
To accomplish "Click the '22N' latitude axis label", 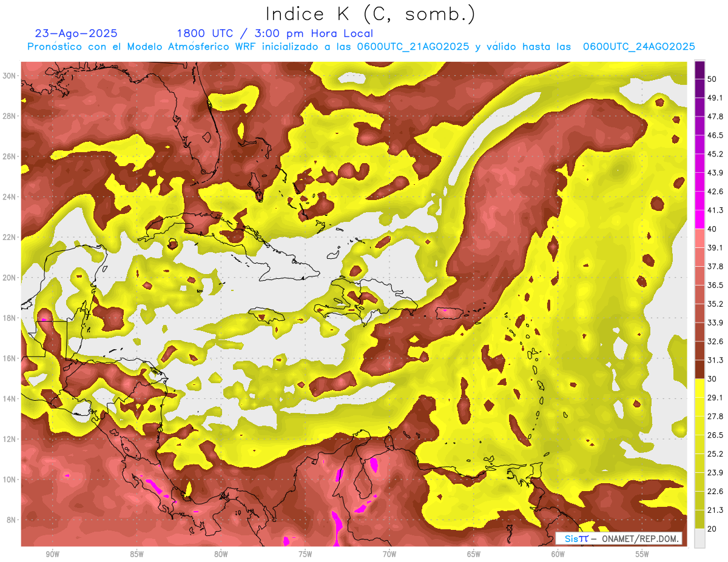I will point(10,237).
